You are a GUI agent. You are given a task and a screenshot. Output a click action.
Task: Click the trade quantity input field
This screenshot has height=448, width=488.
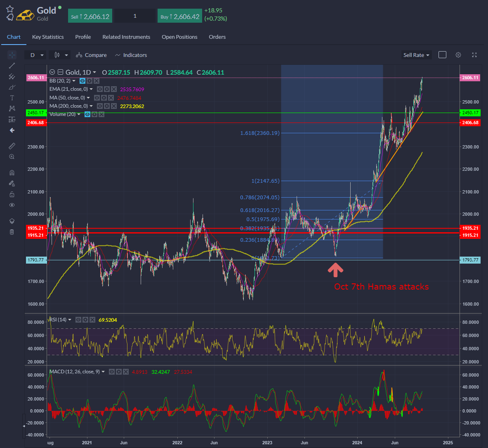(135, 16)
